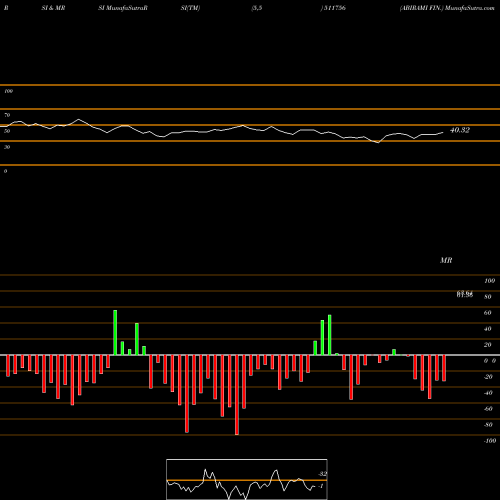Click the MR axis label 80
The width and height of the screenshot is (500, 500).
coord(488,297)
